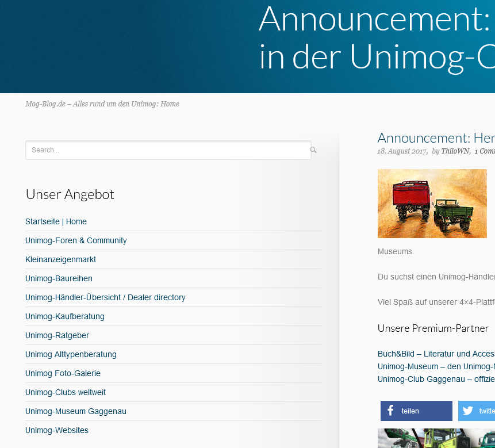Select Unimog-Baureihen in sidebar
The image size is (495, 448).
tap(59, 278)
